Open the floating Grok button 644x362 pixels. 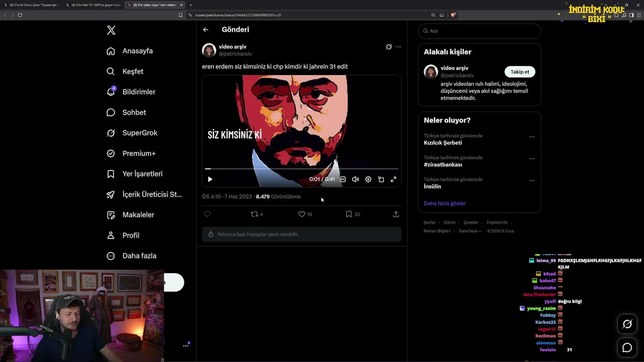(x=627, y=324)
